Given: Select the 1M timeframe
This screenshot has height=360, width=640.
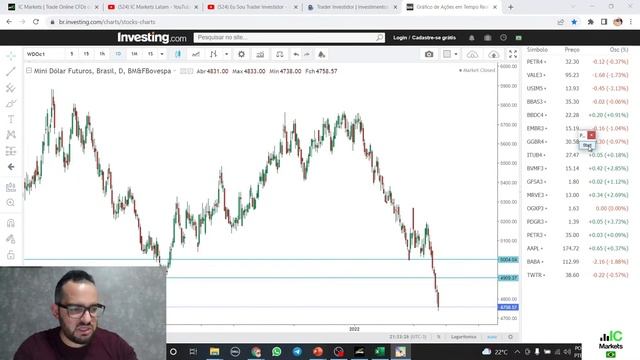Looking at the screenshot, I should pos(134,54).
